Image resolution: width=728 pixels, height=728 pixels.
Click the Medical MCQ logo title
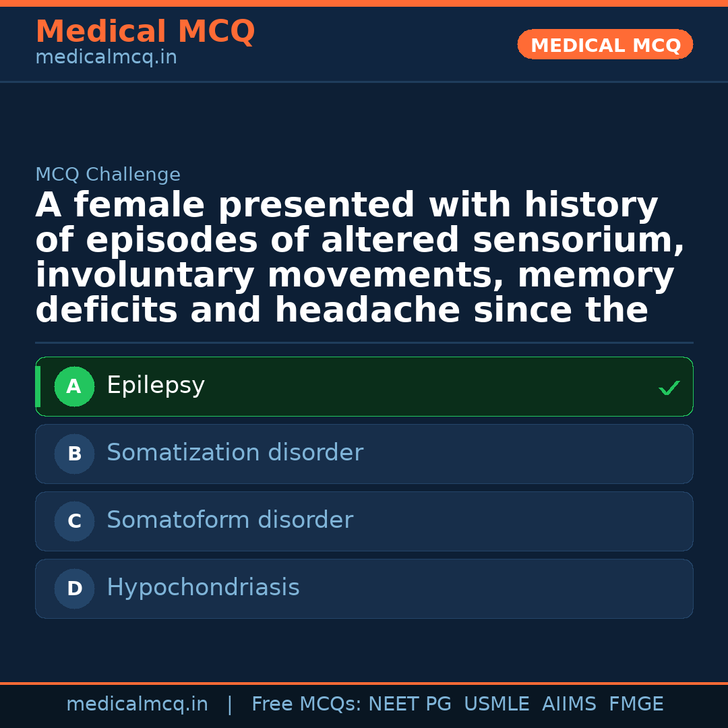(x=145, y=32)
